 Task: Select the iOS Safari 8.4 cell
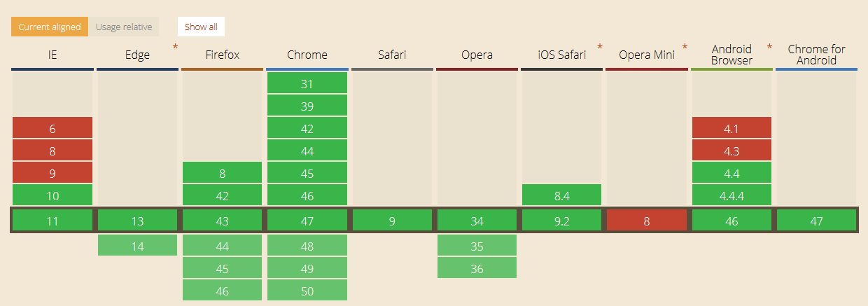tap(561, 195)
